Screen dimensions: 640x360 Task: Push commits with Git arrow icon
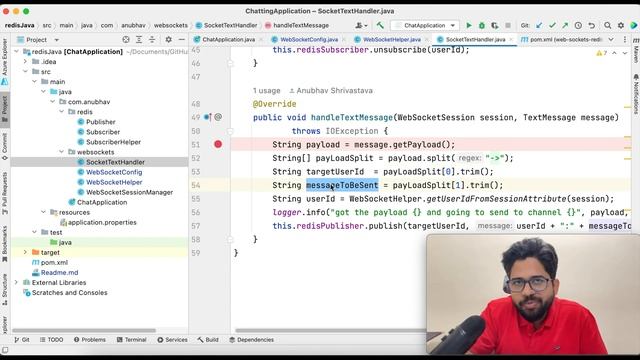click(x=565, y=25)
